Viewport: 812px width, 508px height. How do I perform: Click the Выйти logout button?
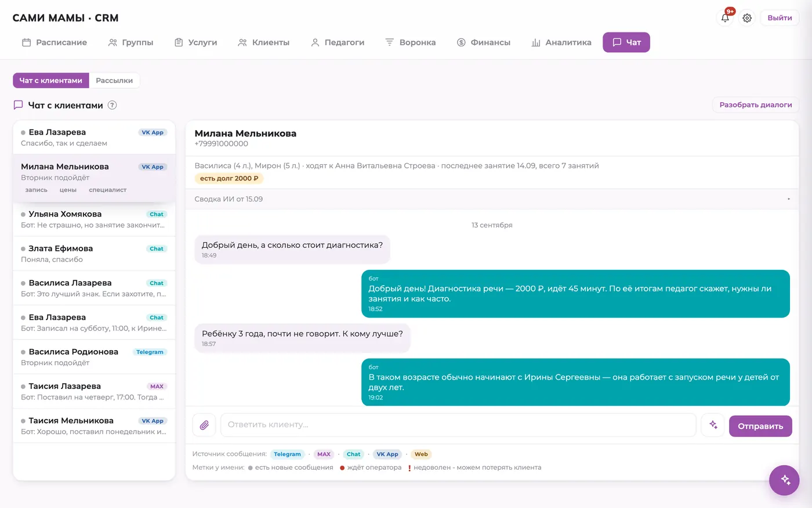tap(780, 18)
